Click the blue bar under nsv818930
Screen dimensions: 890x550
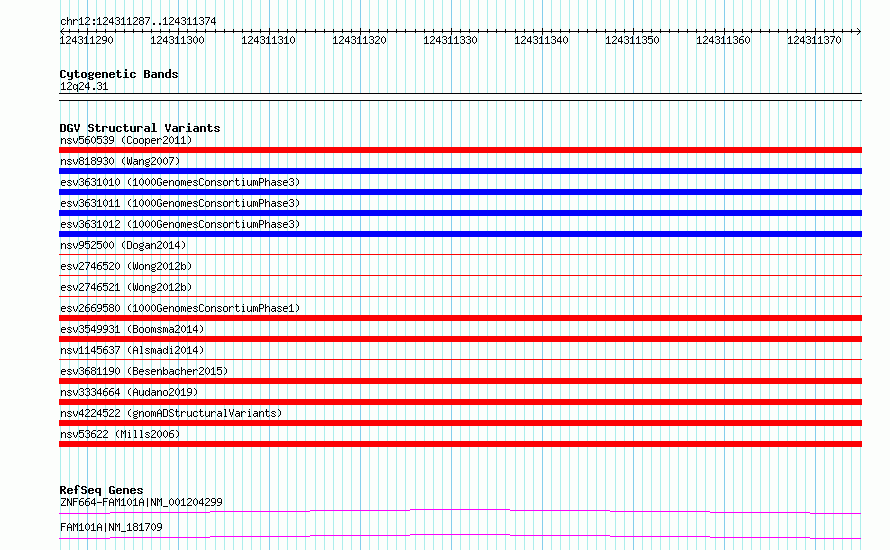click(x=460, y=171)
